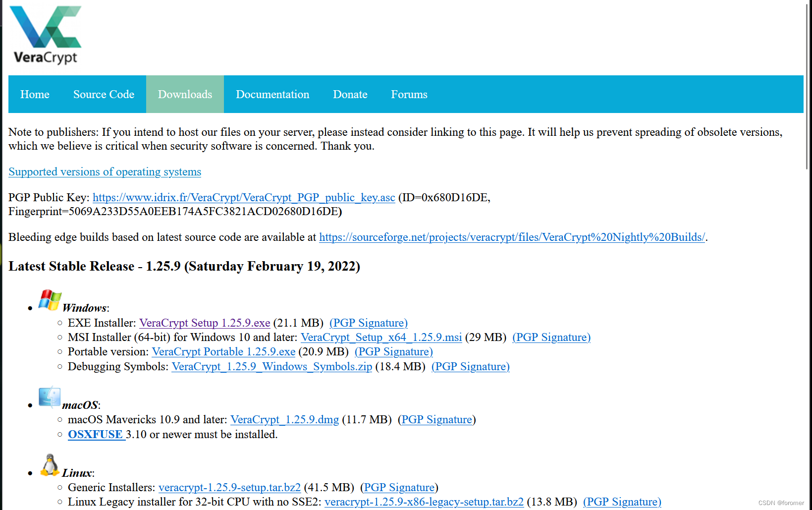Open PGP Signature for Portable version

tap(394, 351)
